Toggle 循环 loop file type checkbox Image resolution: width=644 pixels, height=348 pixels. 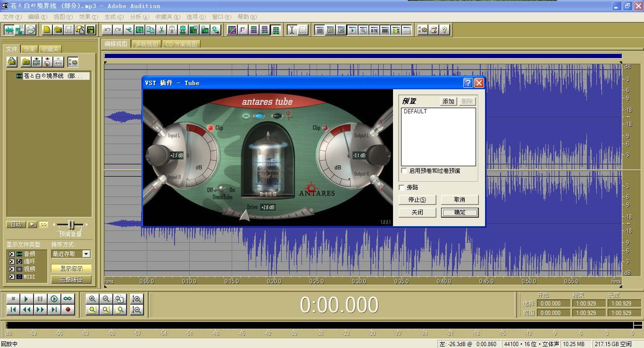click(12, 262)
